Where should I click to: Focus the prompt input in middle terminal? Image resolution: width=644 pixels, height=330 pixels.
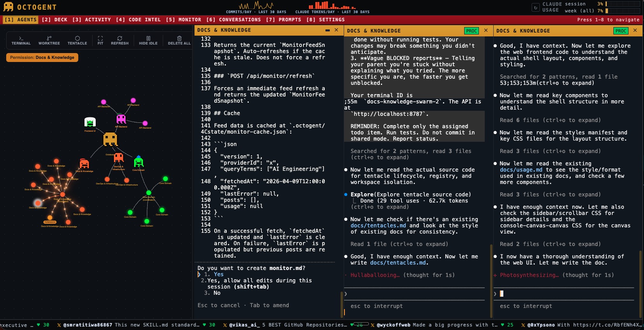coord(415,294)
